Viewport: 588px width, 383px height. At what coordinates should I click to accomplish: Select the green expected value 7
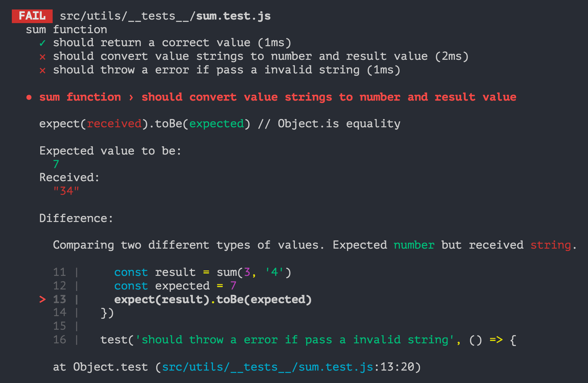[56, 164]
